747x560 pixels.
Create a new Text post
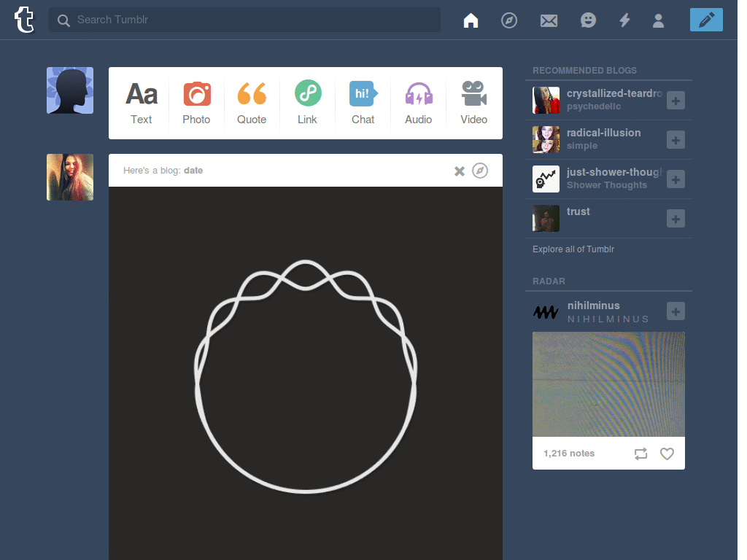tap(142, 104)
